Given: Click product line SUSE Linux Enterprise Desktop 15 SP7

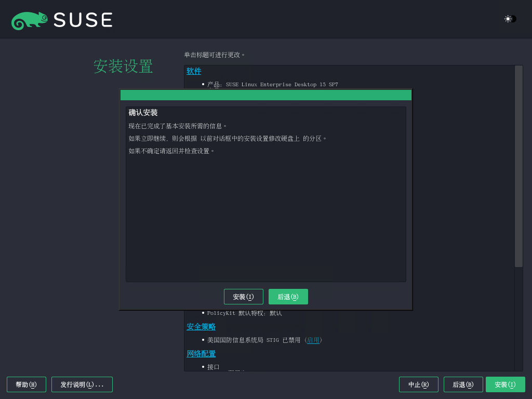Looking at the screenshot, I should click(272, 85).
